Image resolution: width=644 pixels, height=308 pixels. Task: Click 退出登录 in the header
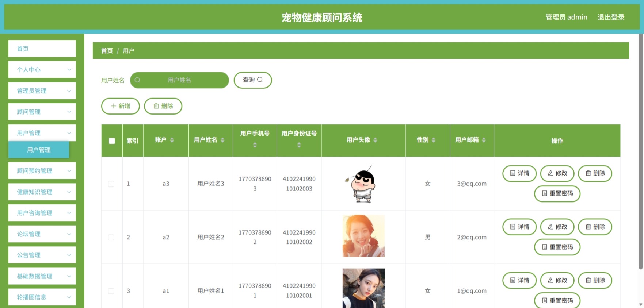[611, 17]
